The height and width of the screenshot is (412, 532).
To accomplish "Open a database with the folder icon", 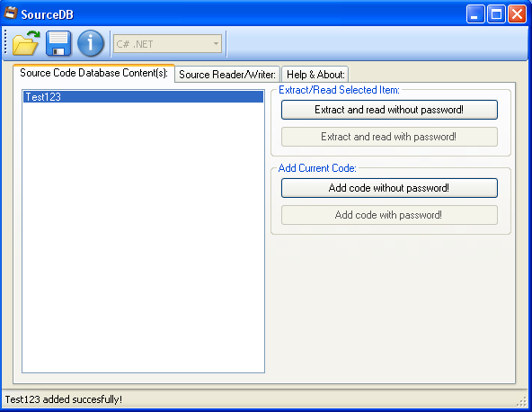I will (x=26, y=43).
